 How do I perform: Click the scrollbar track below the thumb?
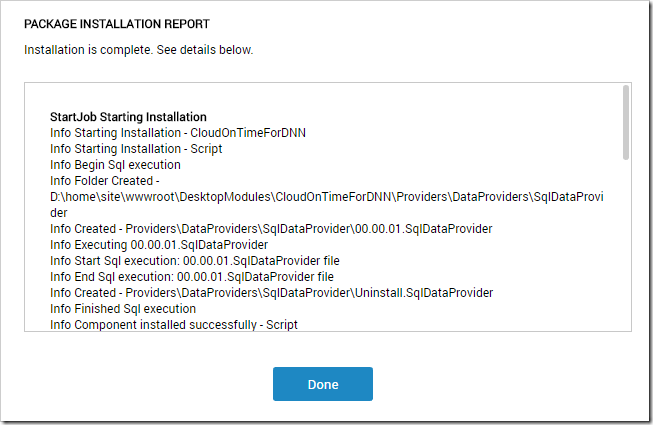pos(626,246)
